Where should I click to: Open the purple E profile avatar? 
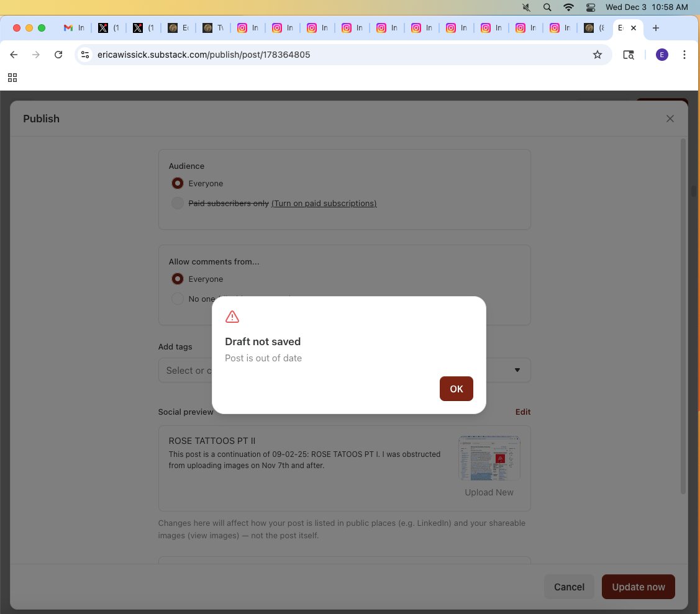661,55
